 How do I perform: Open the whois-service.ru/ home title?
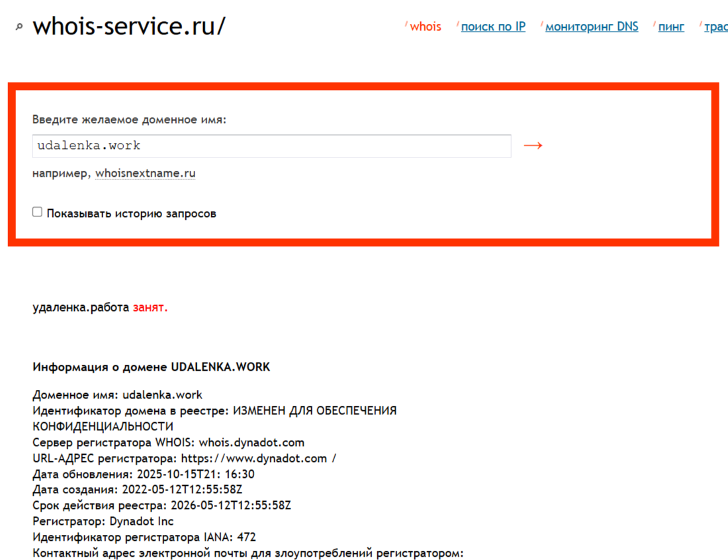(x=129, y=26)
